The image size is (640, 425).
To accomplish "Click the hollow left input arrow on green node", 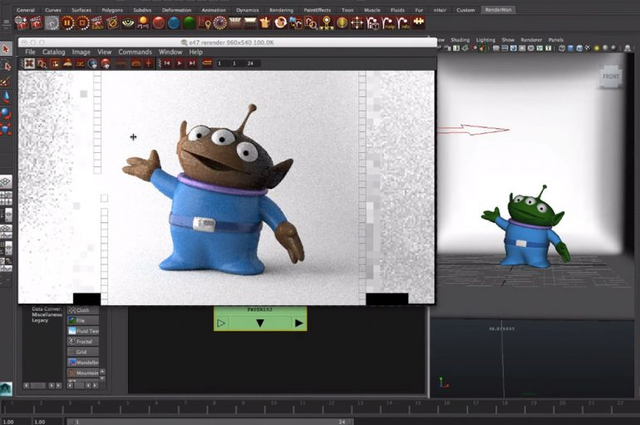I will point(221,323).
